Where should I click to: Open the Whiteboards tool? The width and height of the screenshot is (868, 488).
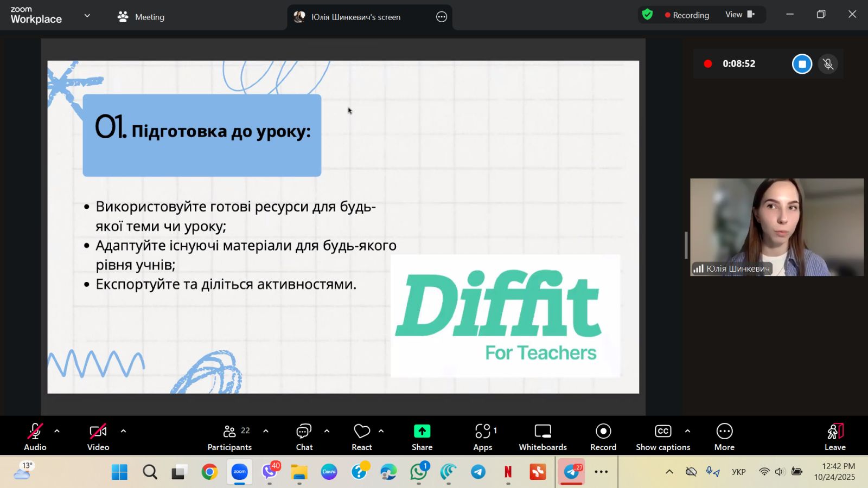[x=542, y=436]
